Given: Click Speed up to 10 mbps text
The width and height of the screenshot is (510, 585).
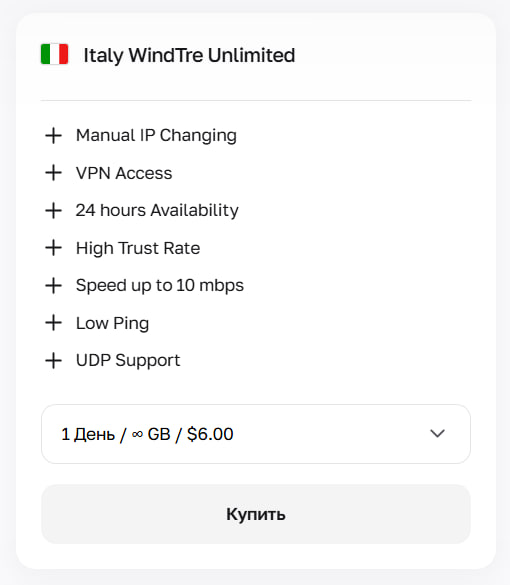Looking at the screenshot, I should [160, 286].
